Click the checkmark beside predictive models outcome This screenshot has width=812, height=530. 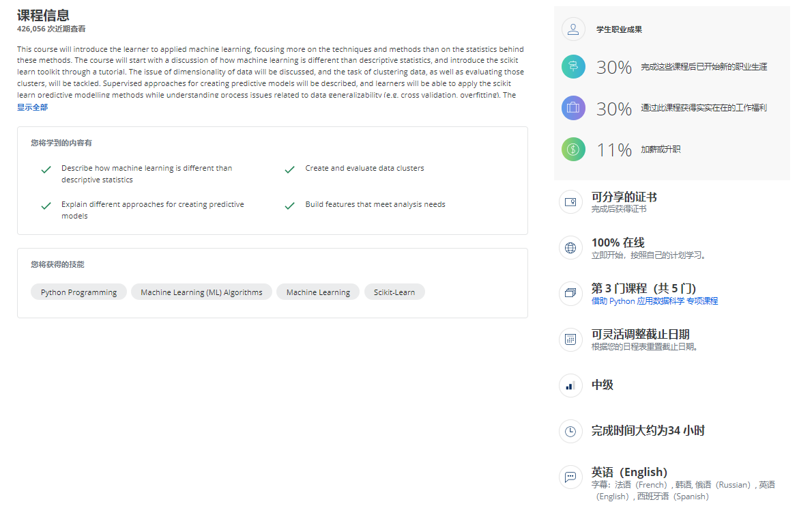[x=45, y=205]
